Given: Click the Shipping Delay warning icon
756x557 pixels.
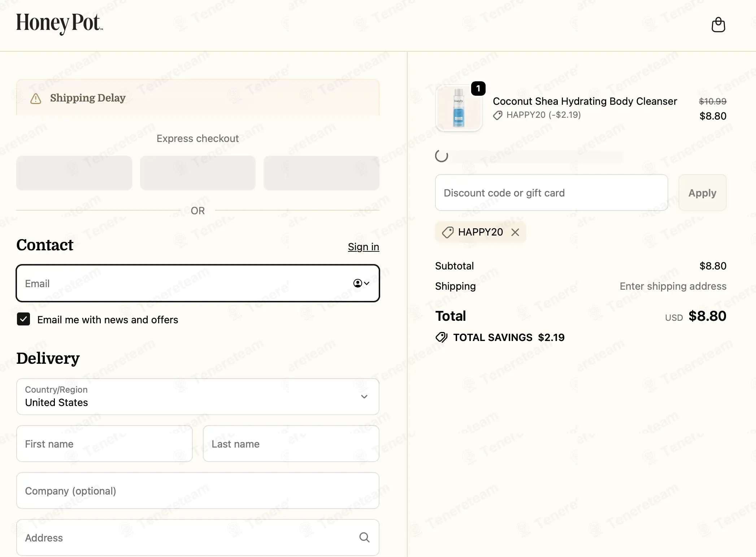Looking at the screenshot, I should (x=36, y=98).
